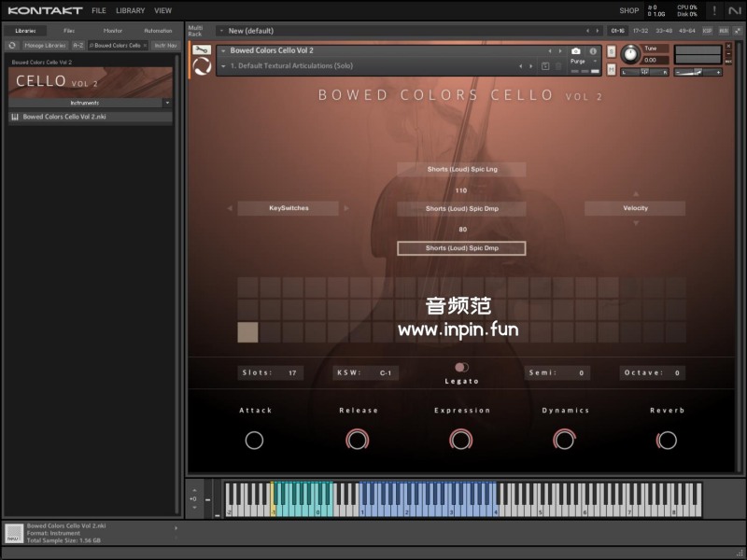Toggle the Legato switch
The height and width of the screenshot is (560, 747).
461,367
